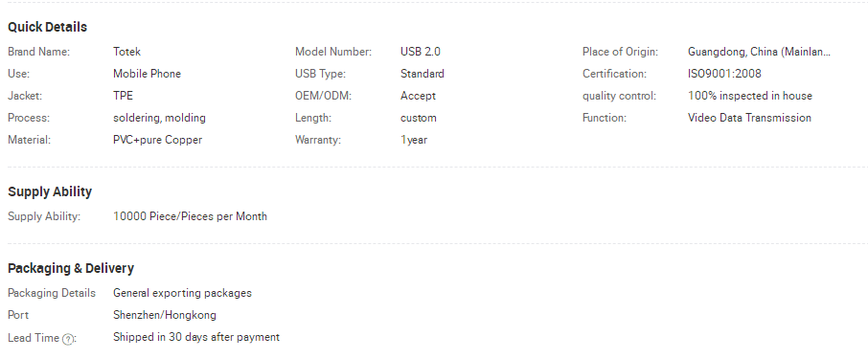Click the 100% inspected in house text

pyautogui.click(x=749, y=96)
